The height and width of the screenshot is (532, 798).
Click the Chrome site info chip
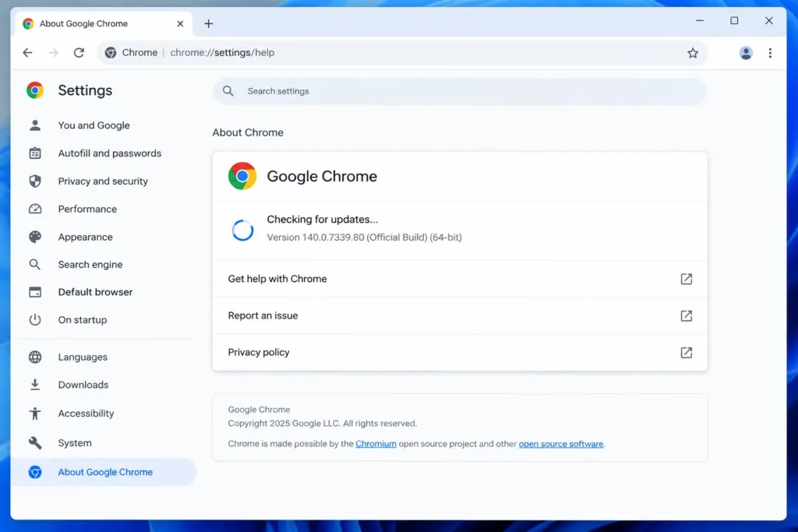(132, 52)
